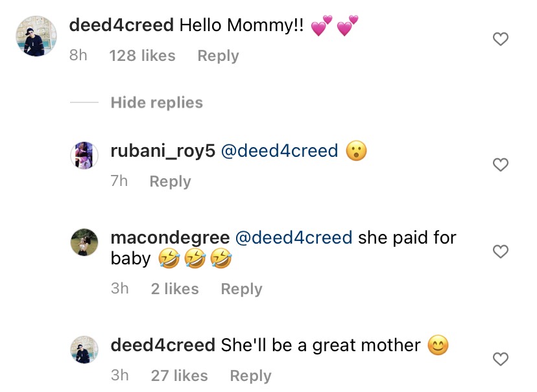
Task: Open macondegree's profile picture
Action: [84, 242]
